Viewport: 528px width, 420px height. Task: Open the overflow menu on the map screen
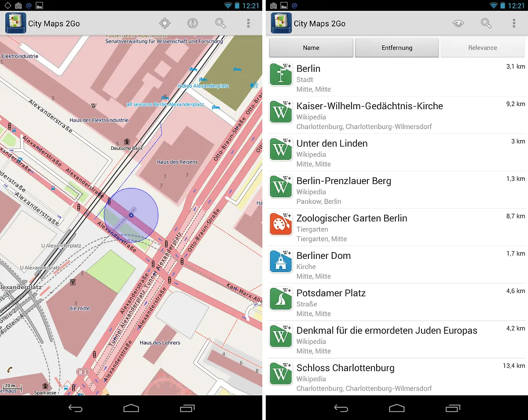point(249,23)
